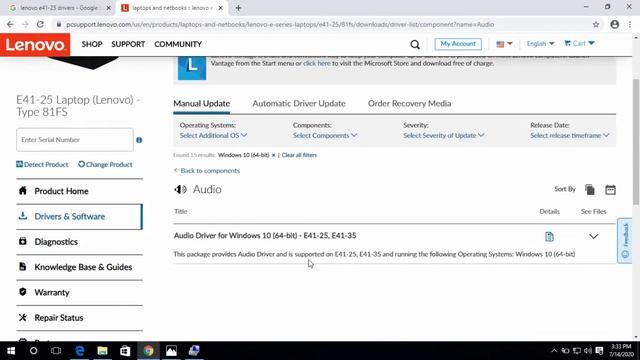Remove the Windows 10 (64-bit) filter x

click(273, 155)
